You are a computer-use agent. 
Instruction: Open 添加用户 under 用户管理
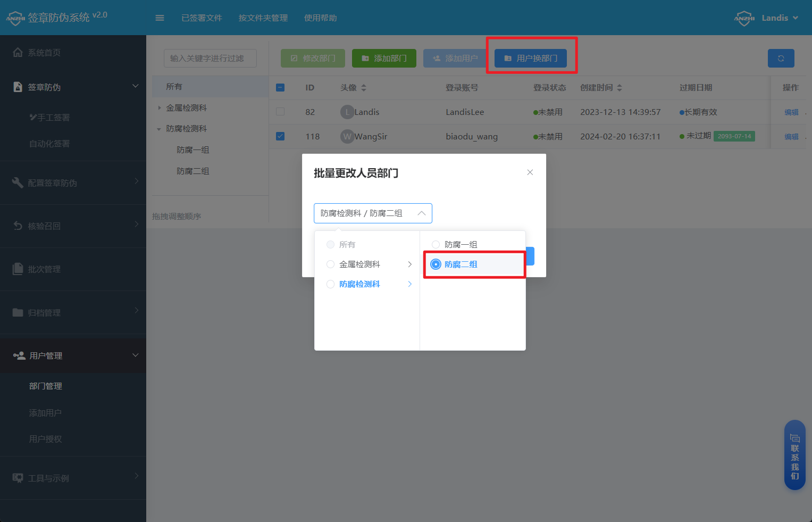tap(45, 412)
